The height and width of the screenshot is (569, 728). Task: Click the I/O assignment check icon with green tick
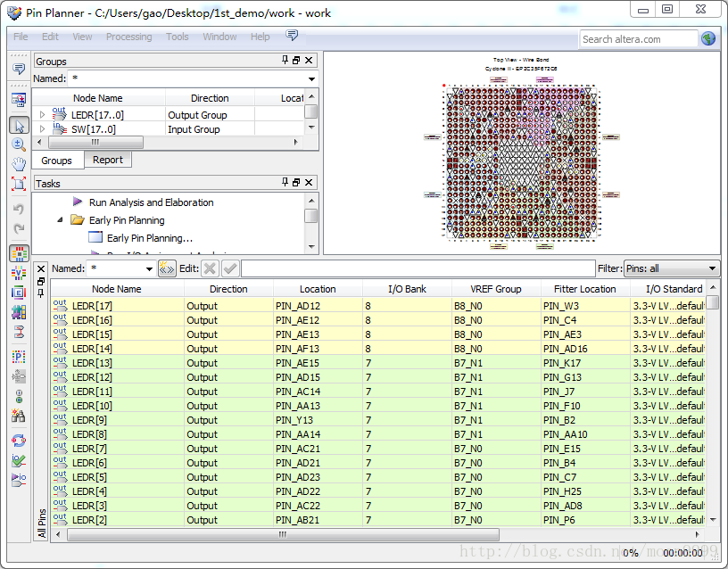pos(19,460)
